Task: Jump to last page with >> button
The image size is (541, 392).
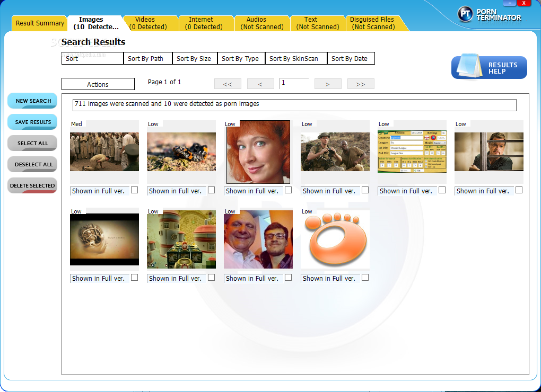Action: click(361, 84)
